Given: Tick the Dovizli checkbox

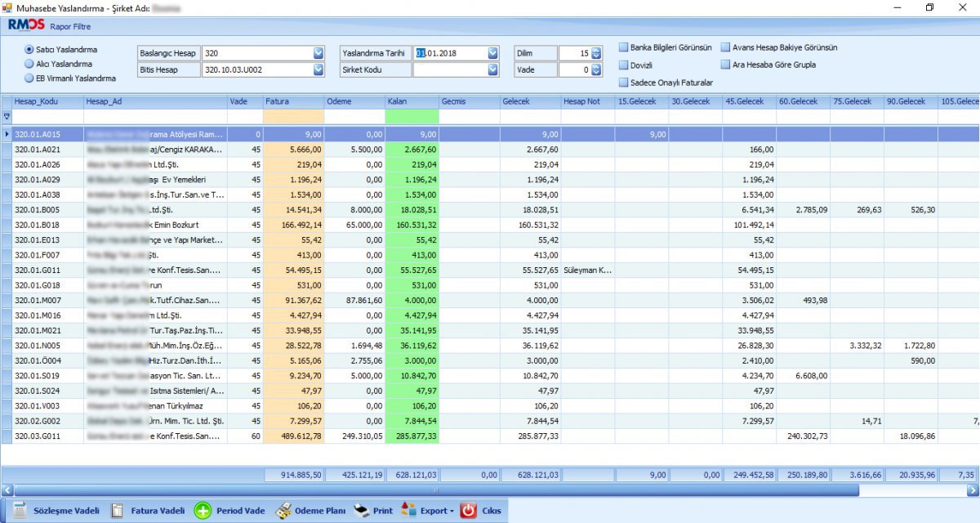Looking at the screenshot, I should [635, 65].
